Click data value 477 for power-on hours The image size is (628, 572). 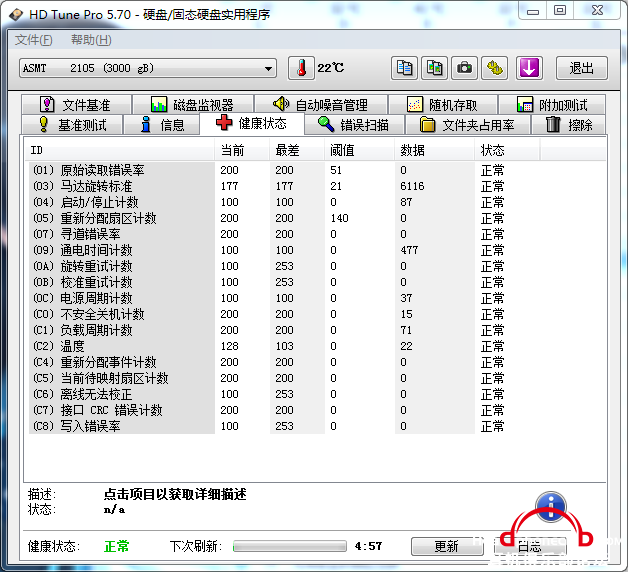409,250
